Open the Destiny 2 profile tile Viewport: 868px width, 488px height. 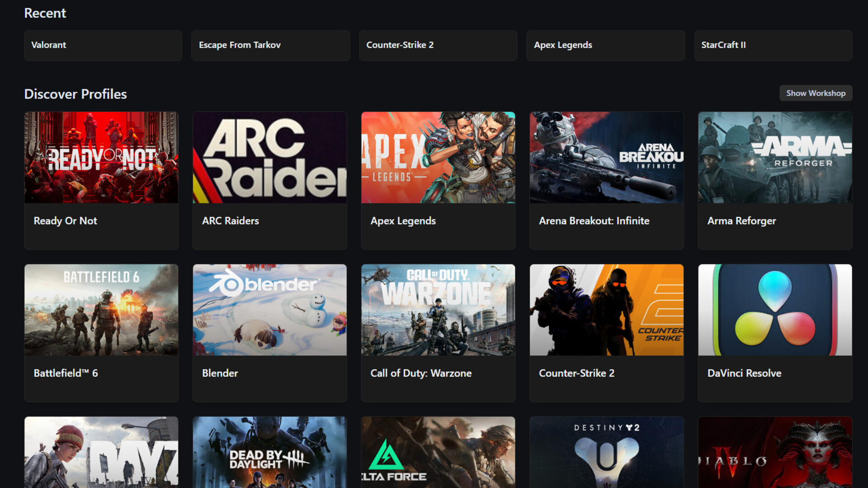click(x=606, y=452)
